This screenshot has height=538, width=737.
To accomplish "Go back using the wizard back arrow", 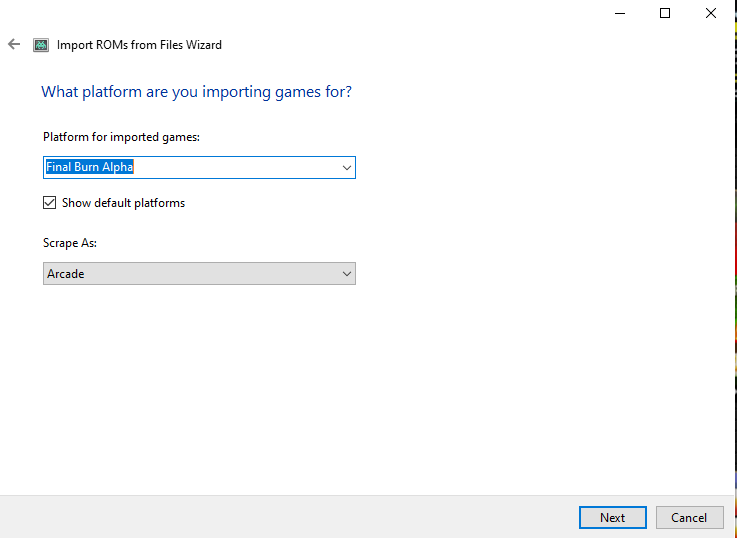I will click(14, 44).
